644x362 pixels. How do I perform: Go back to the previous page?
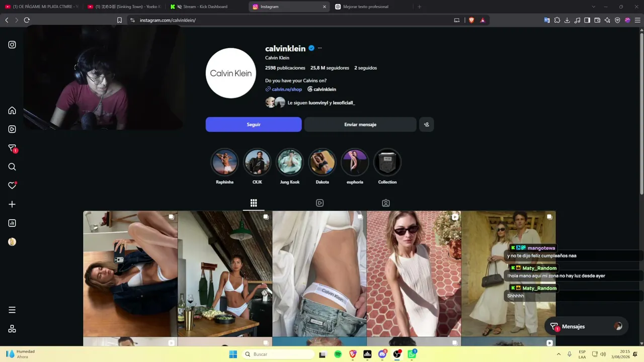click(x=7, y=20)
